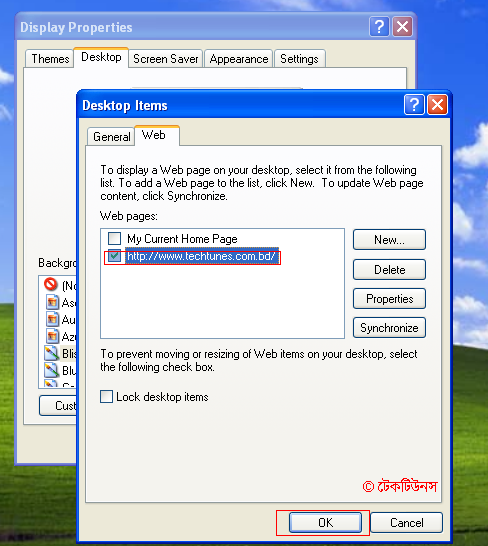Viewport: 488px width, 546px height.
Task: Confirm with the OK button
Action: pyautogui.click(x=325, y=523)
